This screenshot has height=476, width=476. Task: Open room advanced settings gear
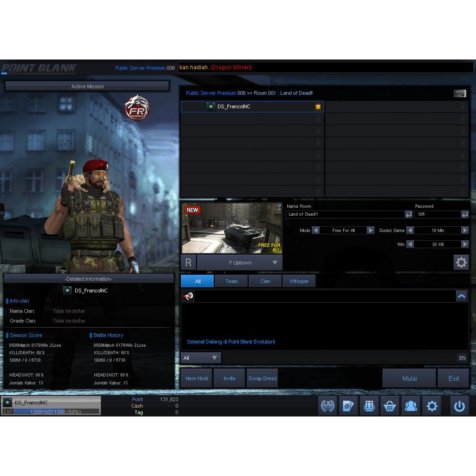(461, 262)
